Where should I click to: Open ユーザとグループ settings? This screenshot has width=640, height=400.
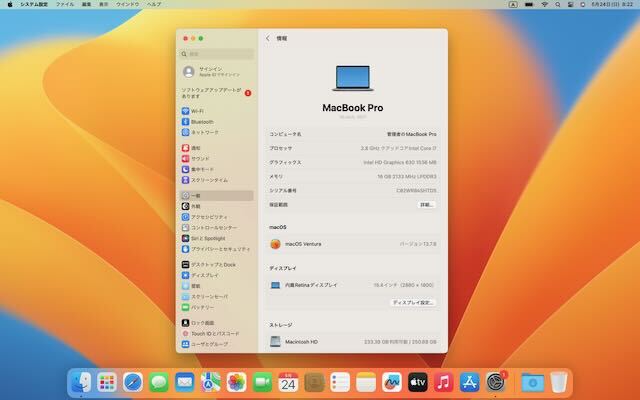pyautogui.click(x=217, y=344)
